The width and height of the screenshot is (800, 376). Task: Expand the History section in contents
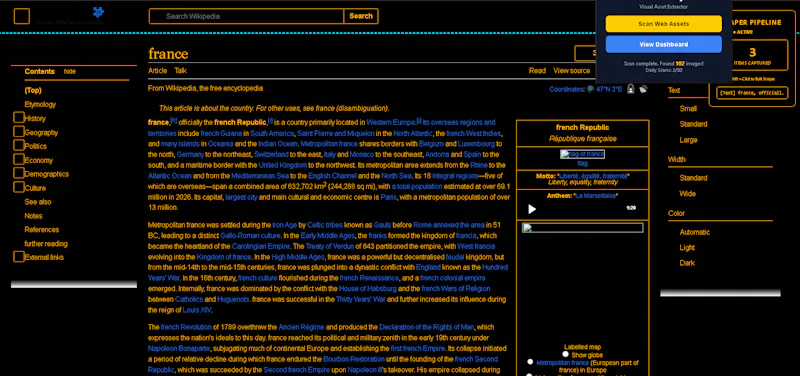pos(19,118)
